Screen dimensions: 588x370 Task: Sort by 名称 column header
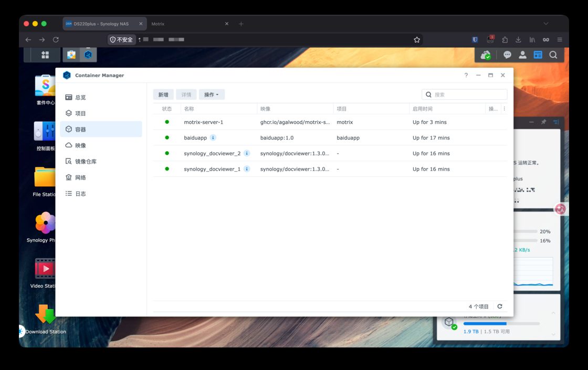click(219, 109)
